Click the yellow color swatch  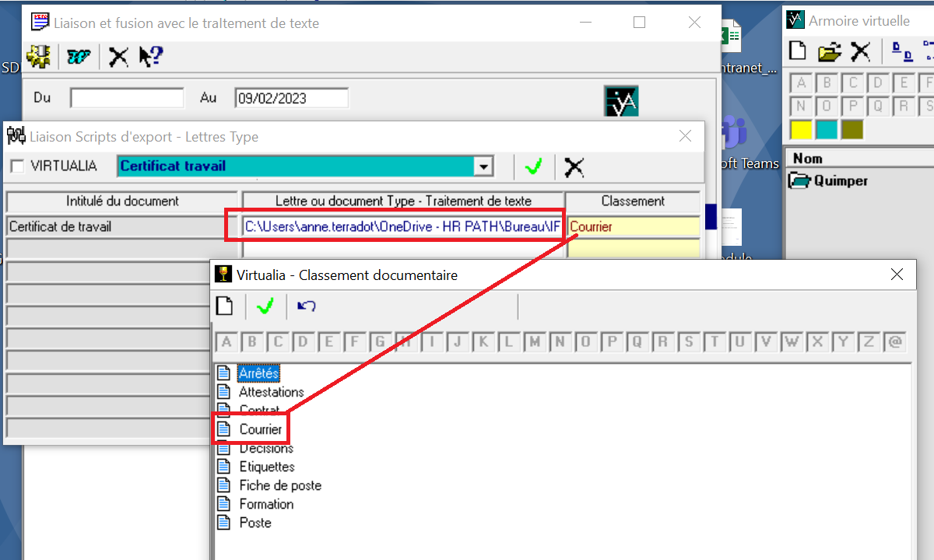pos(801,129)
